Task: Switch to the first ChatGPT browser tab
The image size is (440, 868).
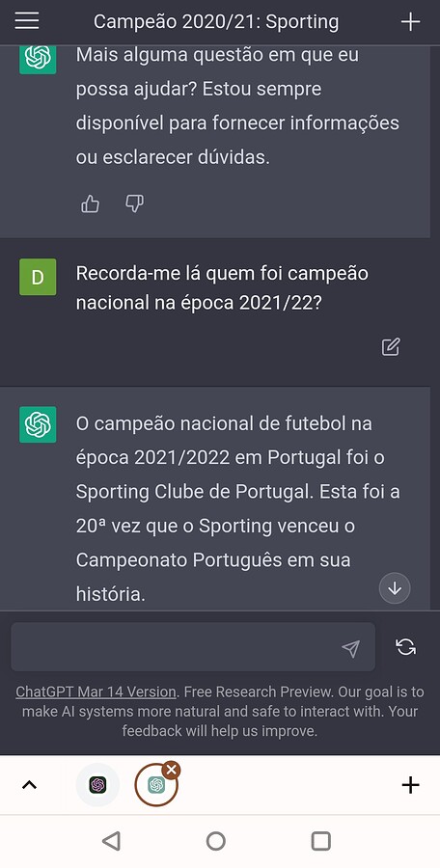Action: tap(97, 784)
